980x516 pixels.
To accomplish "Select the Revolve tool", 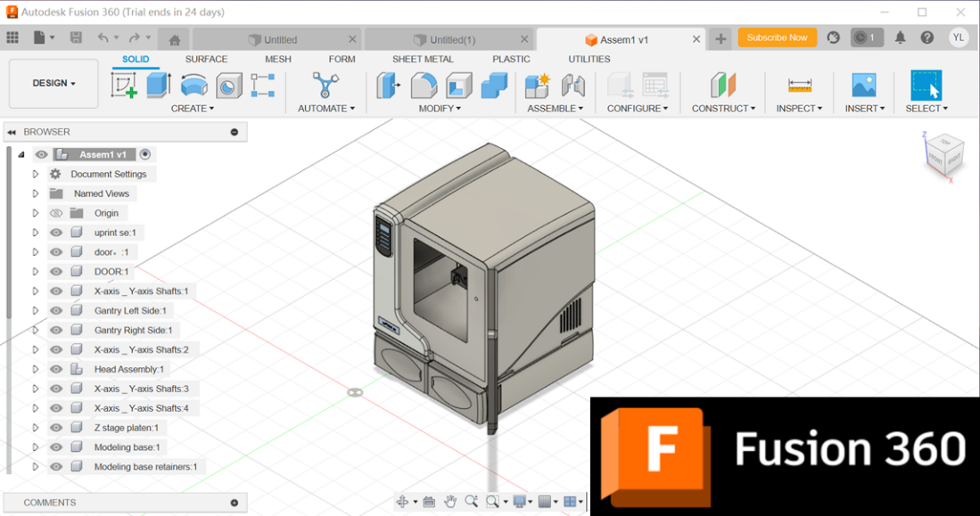I will (x=194, y=85).
